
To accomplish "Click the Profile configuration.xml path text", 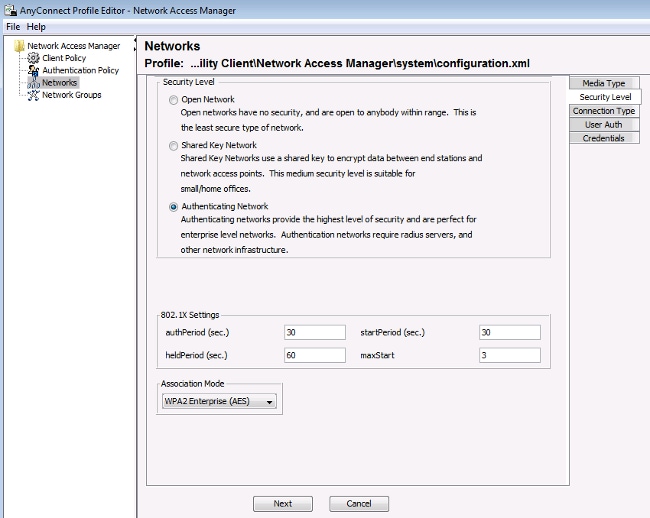I will pyautogui.click(x=337, y=63).
